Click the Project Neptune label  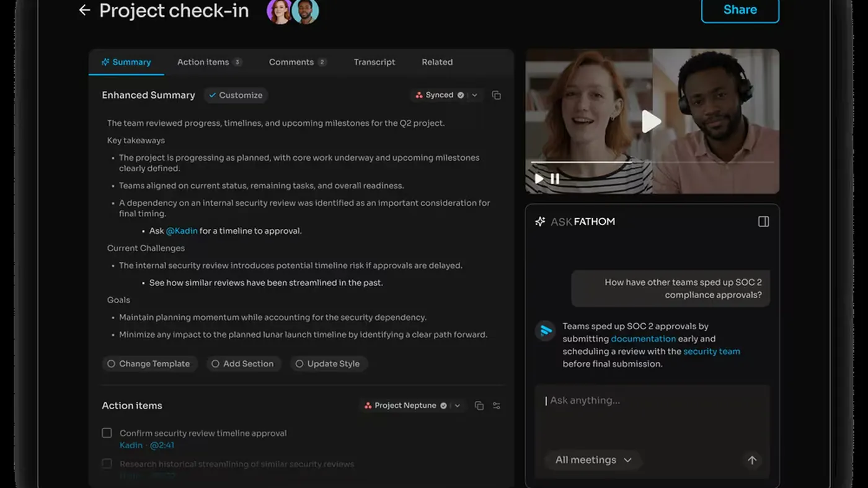coord(405,406)
